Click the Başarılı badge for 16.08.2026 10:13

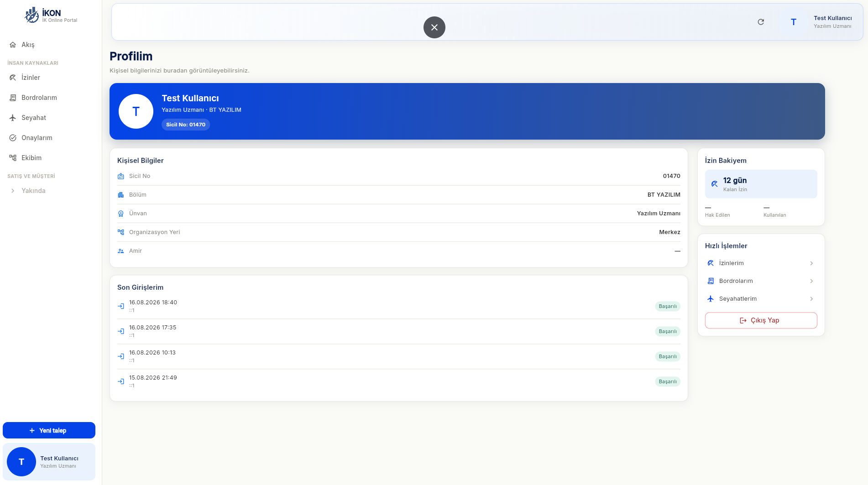tap(668, 356)
